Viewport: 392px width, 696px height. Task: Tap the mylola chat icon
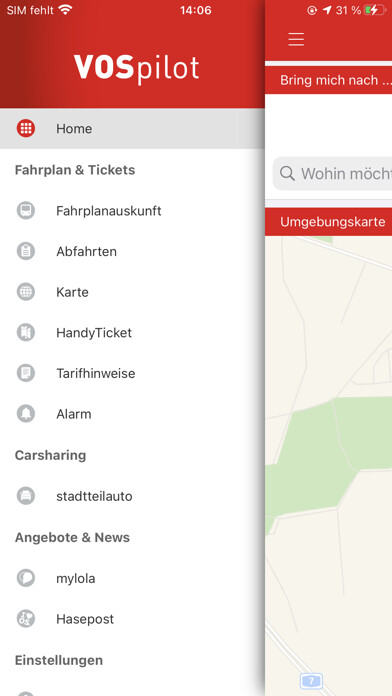(x=26, y=578)
